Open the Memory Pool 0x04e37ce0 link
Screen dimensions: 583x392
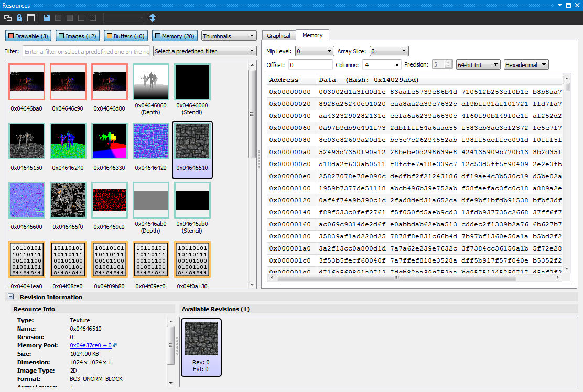[90, 345]
